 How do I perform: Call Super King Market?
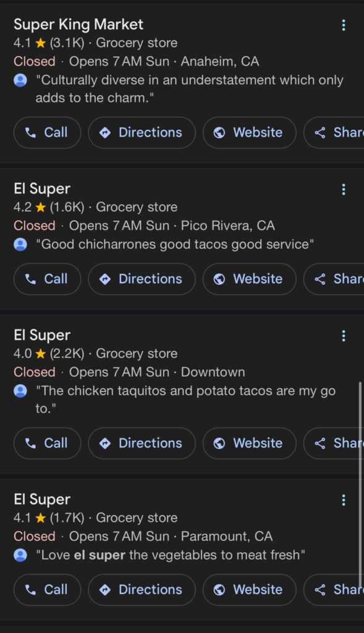point(47,132)
